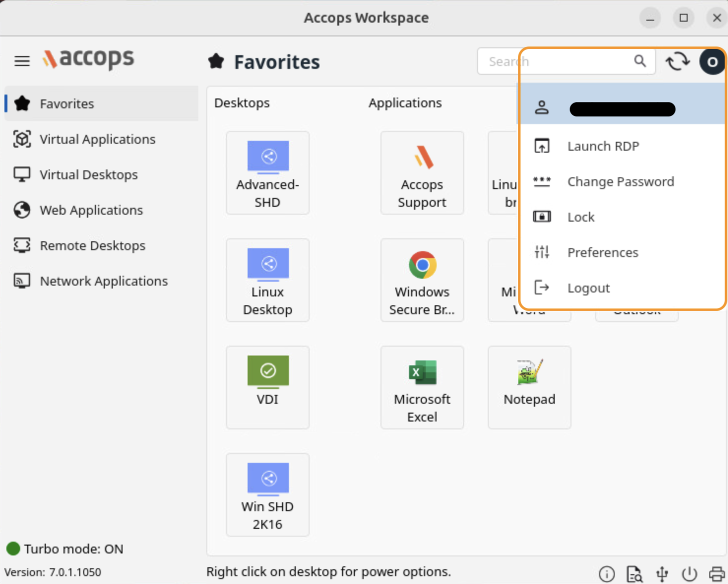728x584 pixels.
Task: Launch the Advanced-SHD desktop
Action: [x=268, y=173]
